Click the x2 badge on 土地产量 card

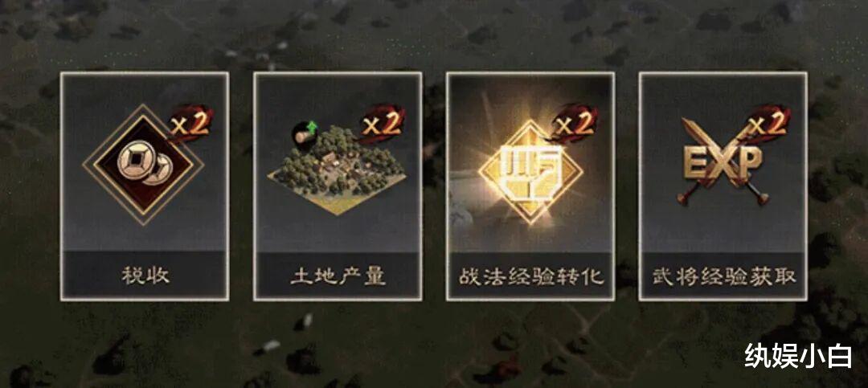383,123
